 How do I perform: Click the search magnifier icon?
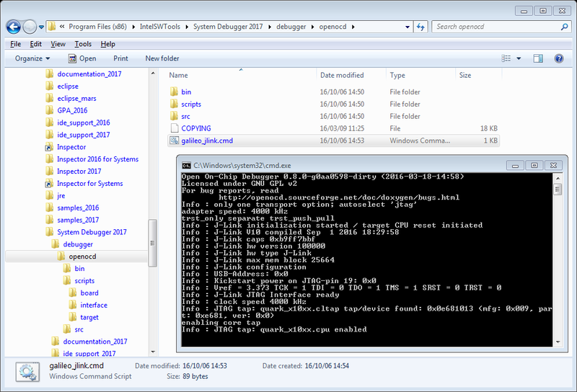tap(564, 27)
